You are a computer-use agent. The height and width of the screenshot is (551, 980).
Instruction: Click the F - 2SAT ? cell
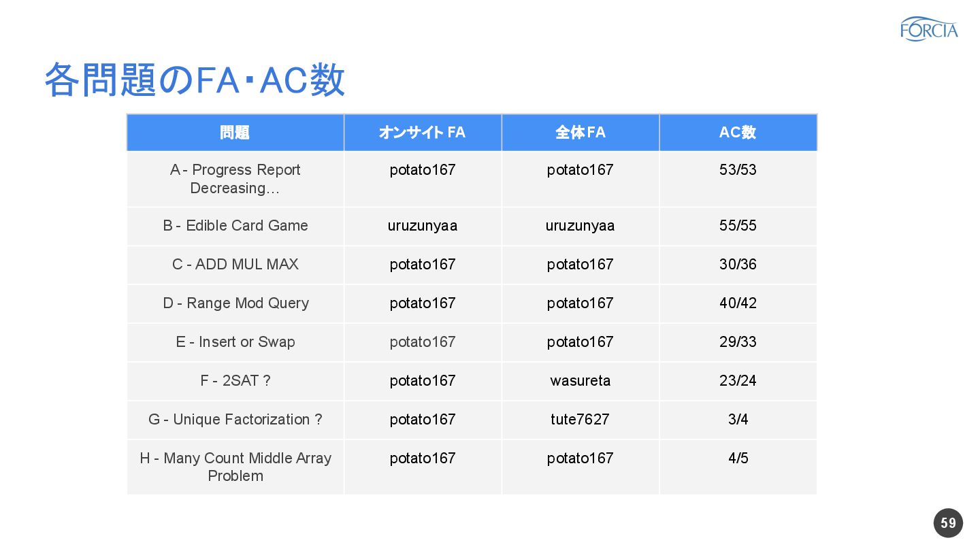[x=235, y=381]
